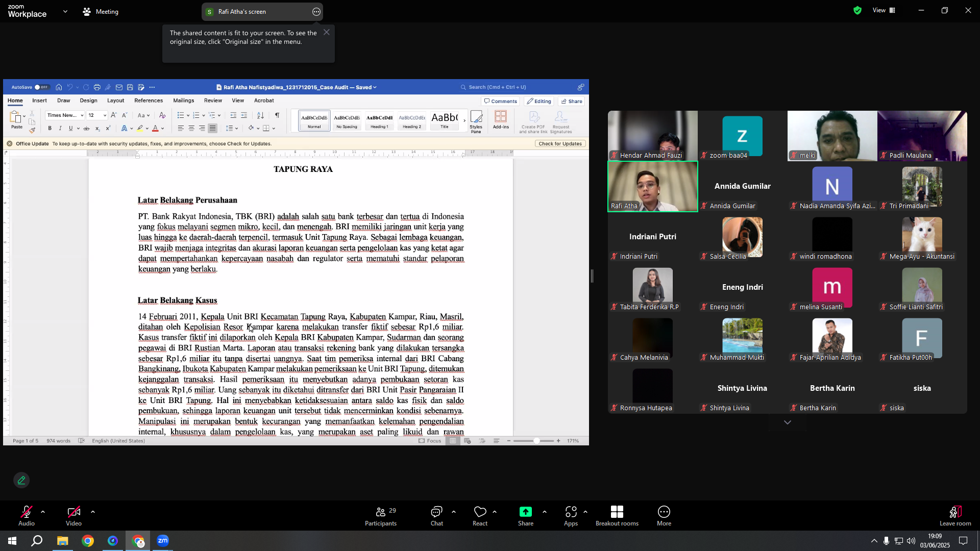The height and width of the screenshot is (551, 980).
Task: Open the Insert ribbon tab
Action: click(39, 101)
